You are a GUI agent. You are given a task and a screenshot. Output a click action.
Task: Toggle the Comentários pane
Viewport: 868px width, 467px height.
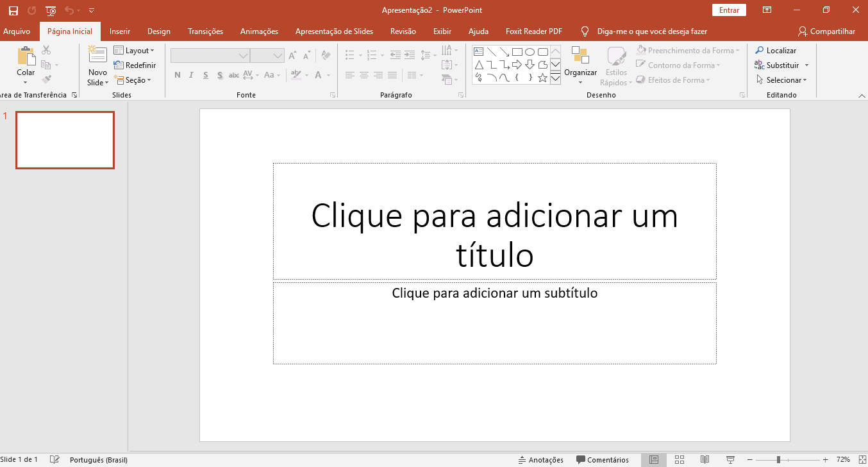603,459
